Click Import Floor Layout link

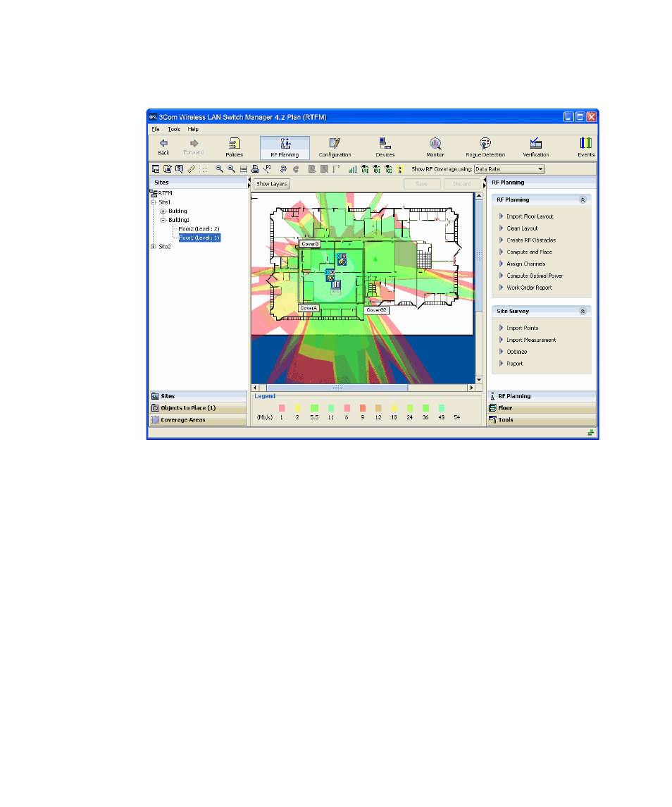point(530,216)
